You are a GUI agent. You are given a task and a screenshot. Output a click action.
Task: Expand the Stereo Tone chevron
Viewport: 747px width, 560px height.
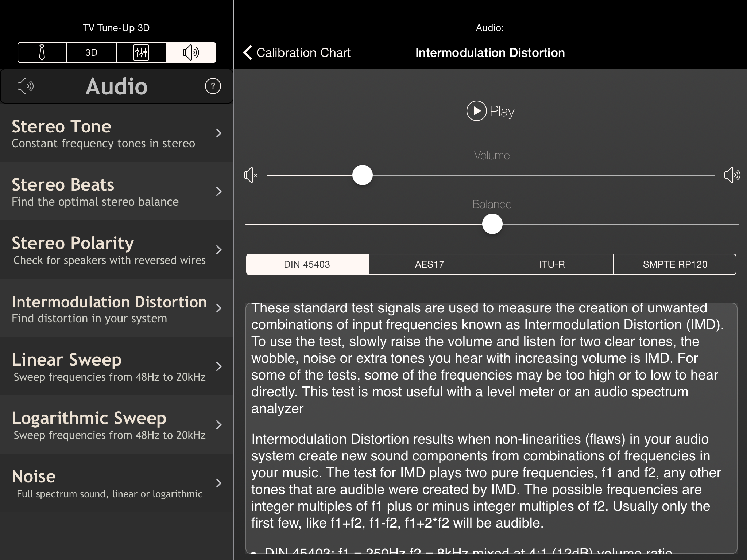click(x=218, y=133)
